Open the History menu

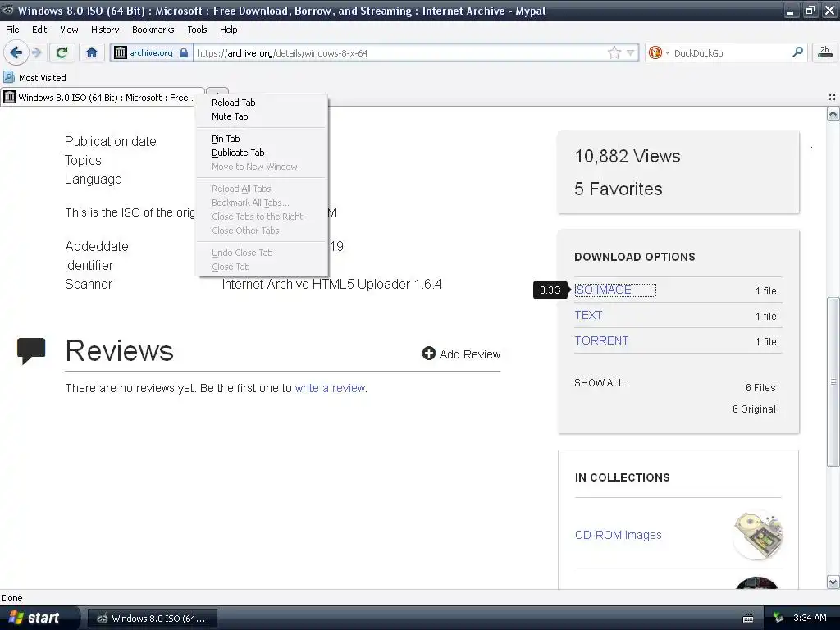pyautogui.click(x=104, y=30)
